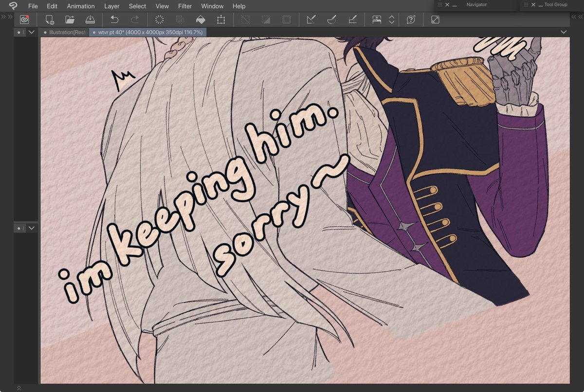Screen dimensions: 584x392
Task: Minimize the Tool Group palette
Action: [540, 5]
